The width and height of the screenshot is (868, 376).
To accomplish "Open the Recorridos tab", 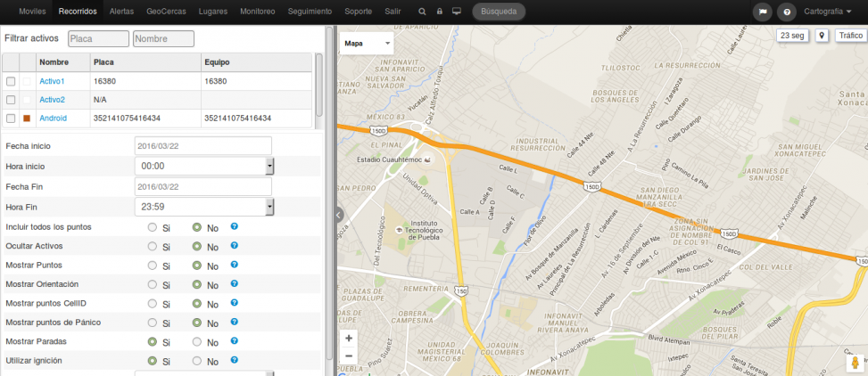I will click(78, 11).
